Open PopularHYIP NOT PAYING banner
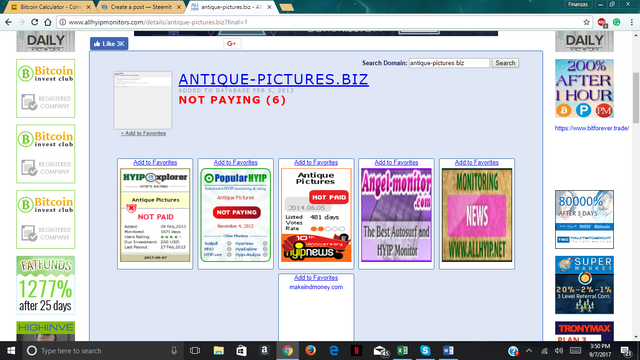The width and height of the screenshot is (640, 360). point(236,215)
